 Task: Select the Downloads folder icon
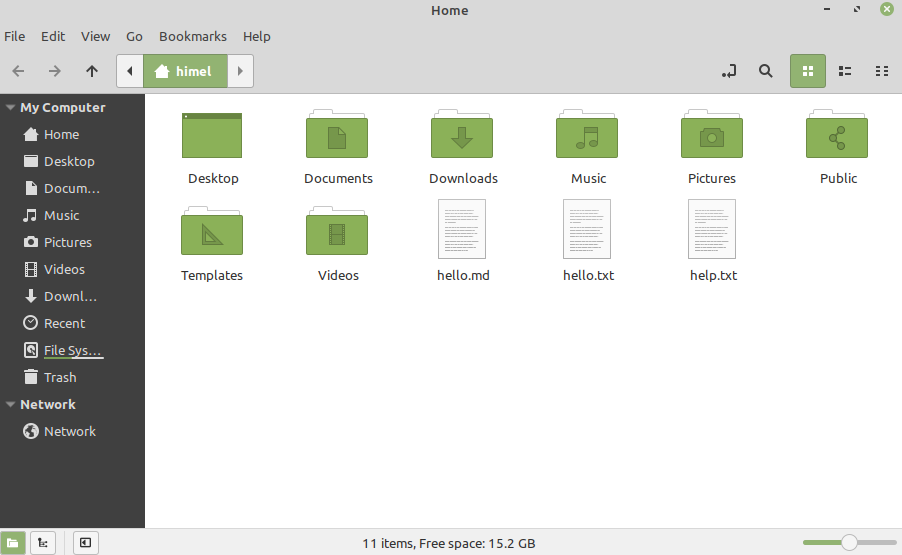click(x=462, y=134)
